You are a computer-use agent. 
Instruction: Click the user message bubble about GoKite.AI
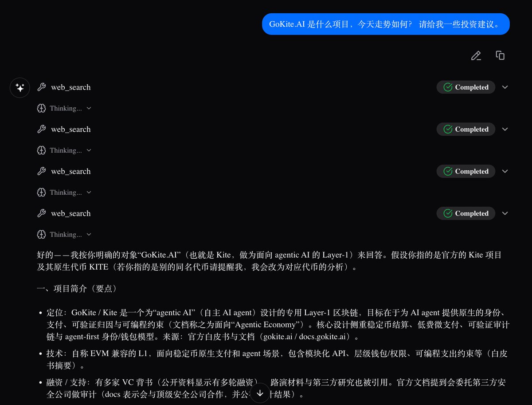(386, 24)
